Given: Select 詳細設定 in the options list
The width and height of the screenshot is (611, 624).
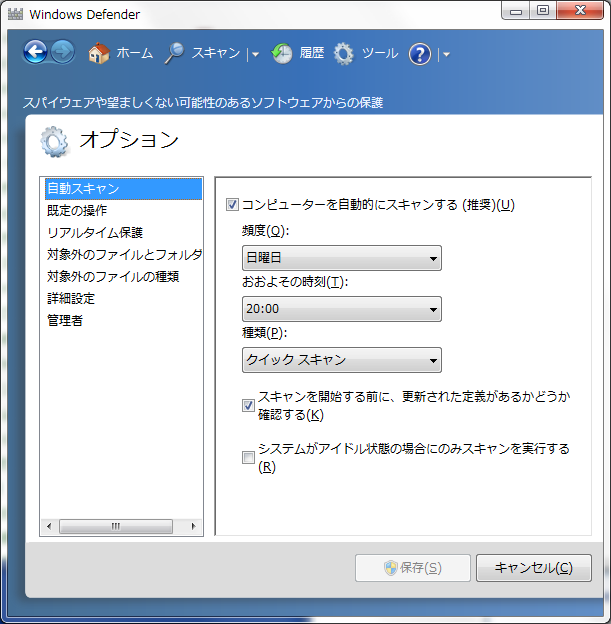Looking at the screenshot, I should point(123,298).
